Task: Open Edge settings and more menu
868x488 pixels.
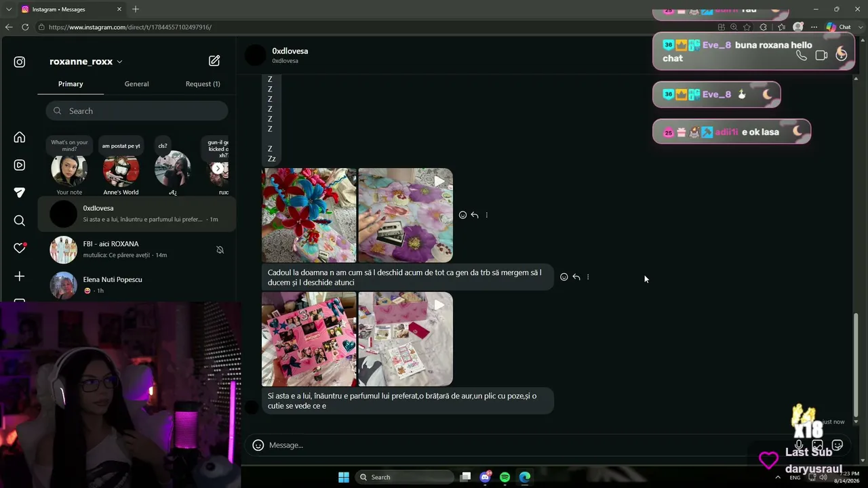Action: [x=814, y=27]
